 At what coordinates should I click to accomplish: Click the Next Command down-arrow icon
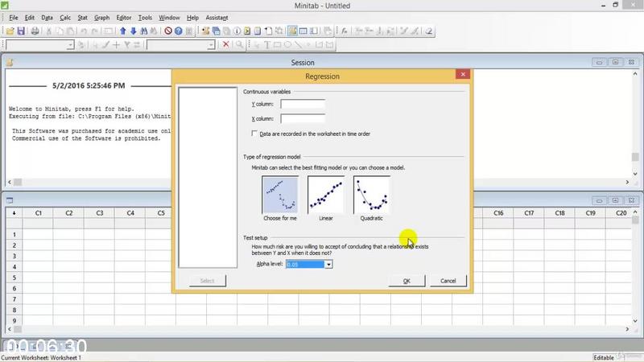point(133,31)
